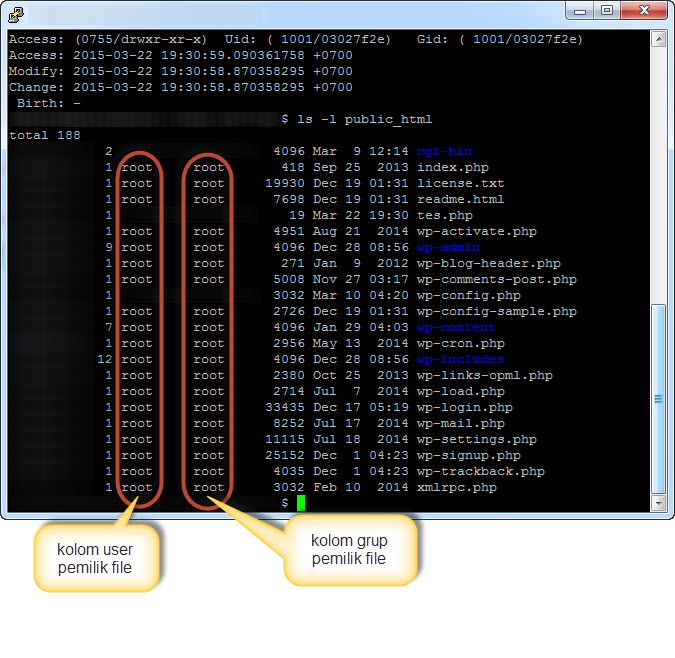Click the vertical scrollbar thumb
This screenshot has height=658, width=675.
coord(658,398)
